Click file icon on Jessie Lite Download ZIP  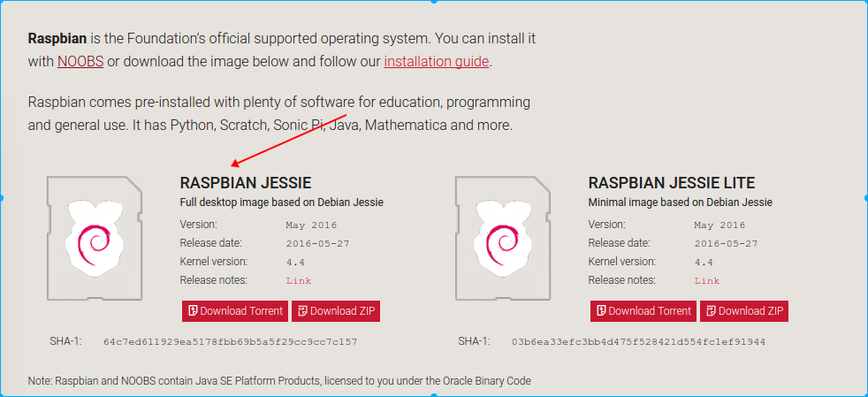711,310
